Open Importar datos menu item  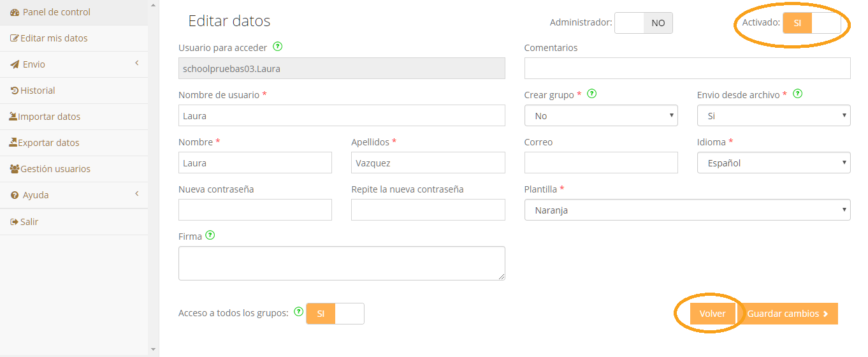pos(74,117)
